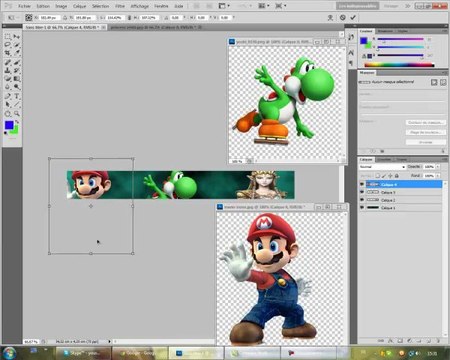Hide the Calque 2 layer
450x360 pixels.
362,200
